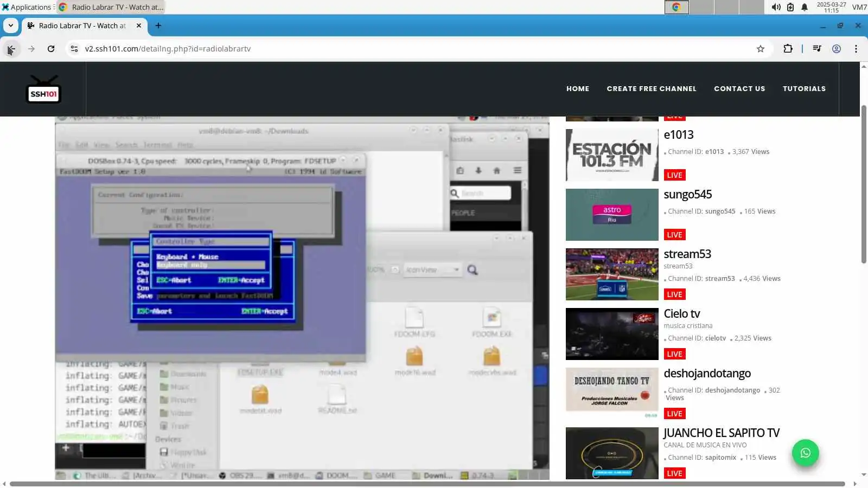The height and width of the screenshot is (488, 868).
Task: Click the Estación 101.3 FM thumbnail
Action: [x=612, y=155]
